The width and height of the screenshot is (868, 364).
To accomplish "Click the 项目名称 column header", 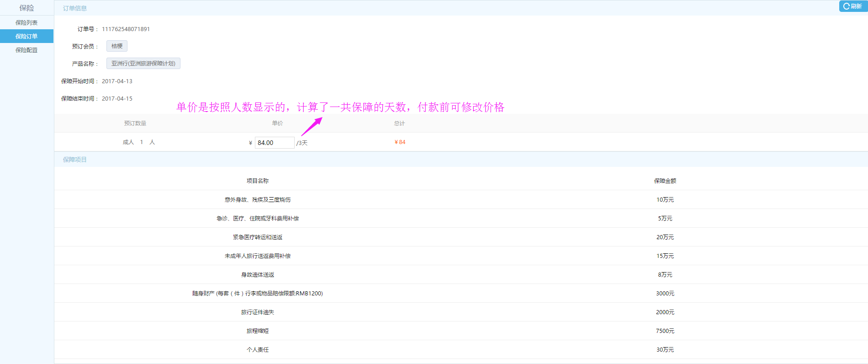I will click(x=258, y=181).
